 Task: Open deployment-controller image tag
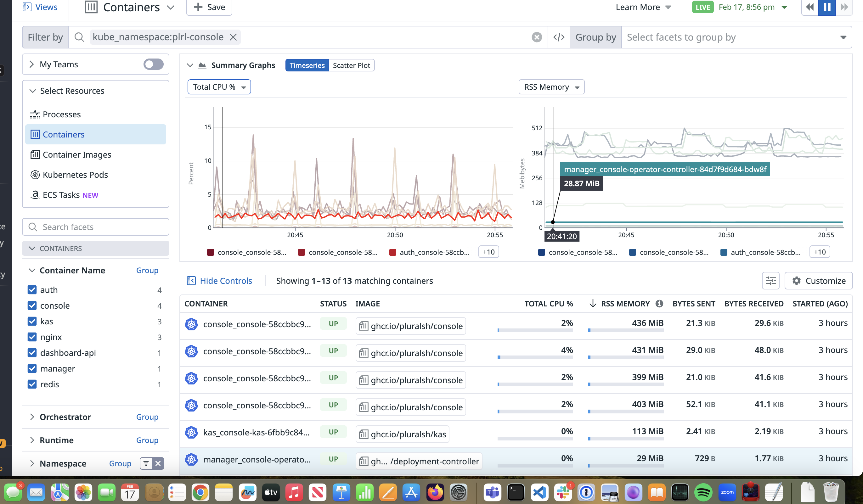click(x=419, y=461)
